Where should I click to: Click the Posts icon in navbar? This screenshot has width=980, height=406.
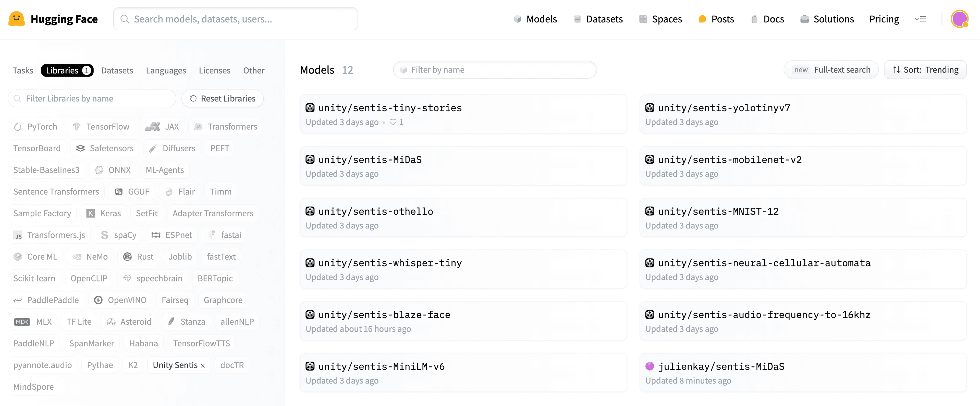pyautogui.click(x=702, y=19)
